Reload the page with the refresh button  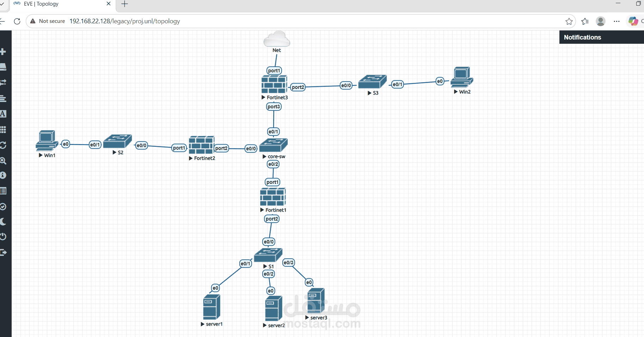tap(17, 21)
